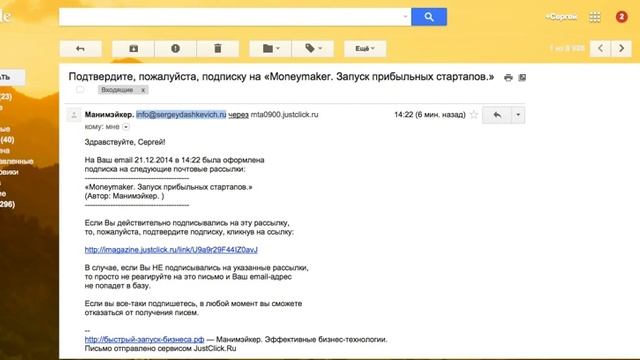Viewport: 640px width, 360px height.
Task: Open the Ещё (More) menu
Action: [x=365, y=49]
